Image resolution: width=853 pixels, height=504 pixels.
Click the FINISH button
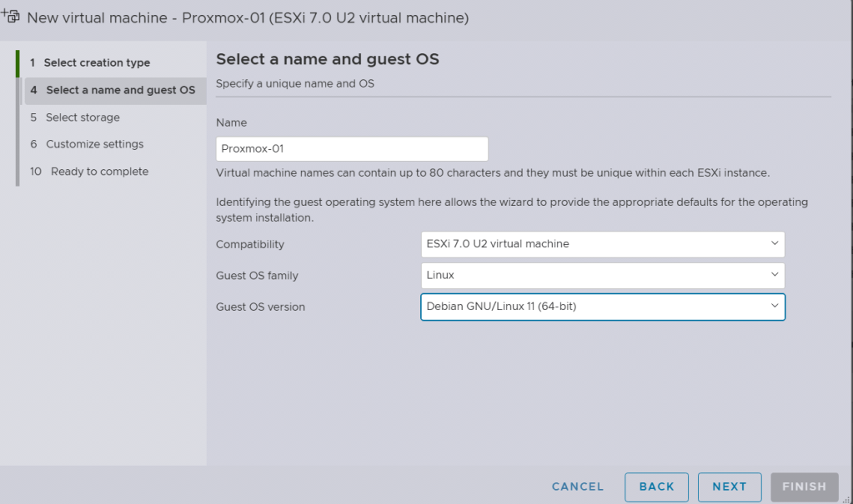(x=804, y=487)
